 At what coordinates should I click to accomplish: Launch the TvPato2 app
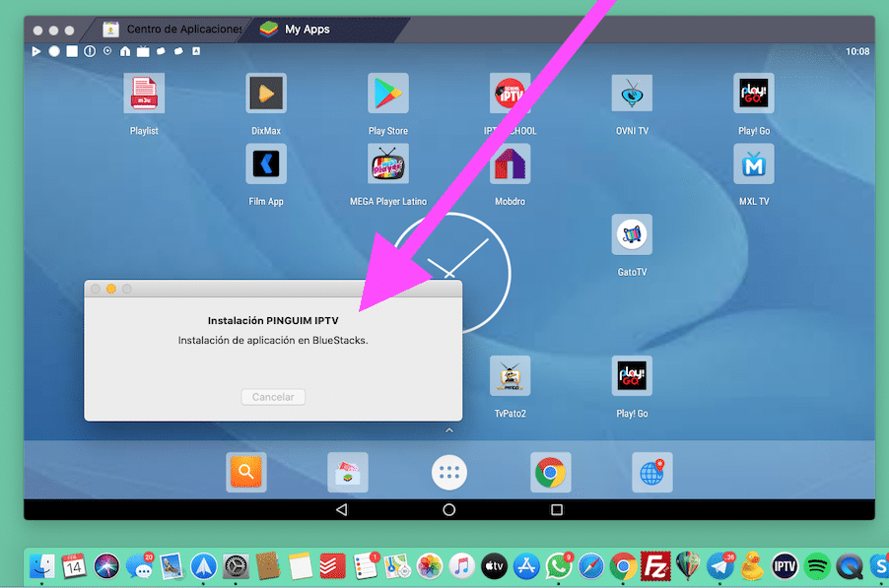[510, 376]
